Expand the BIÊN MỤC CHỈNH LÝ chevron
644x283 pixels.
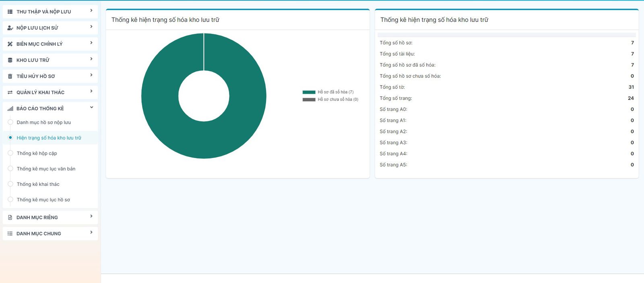point(91,43)
